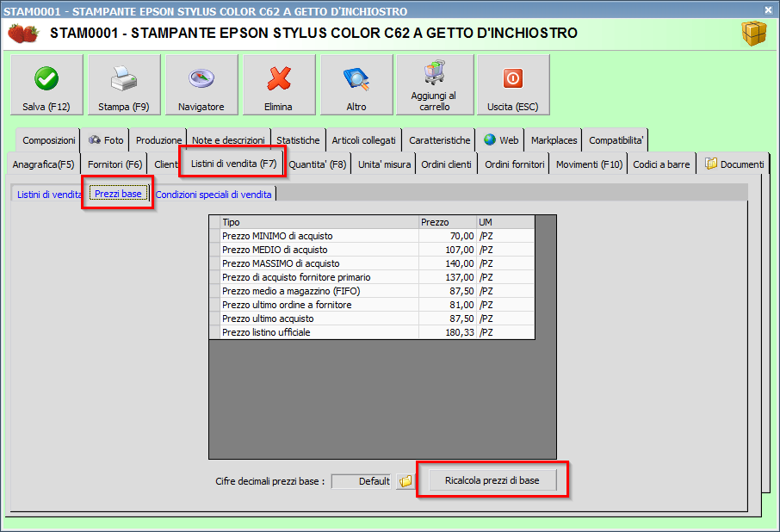The width and height of the screenshot is (780, 532).
Task: Switch to the Quantita' (F8) tab
Action: coord(318,164)
